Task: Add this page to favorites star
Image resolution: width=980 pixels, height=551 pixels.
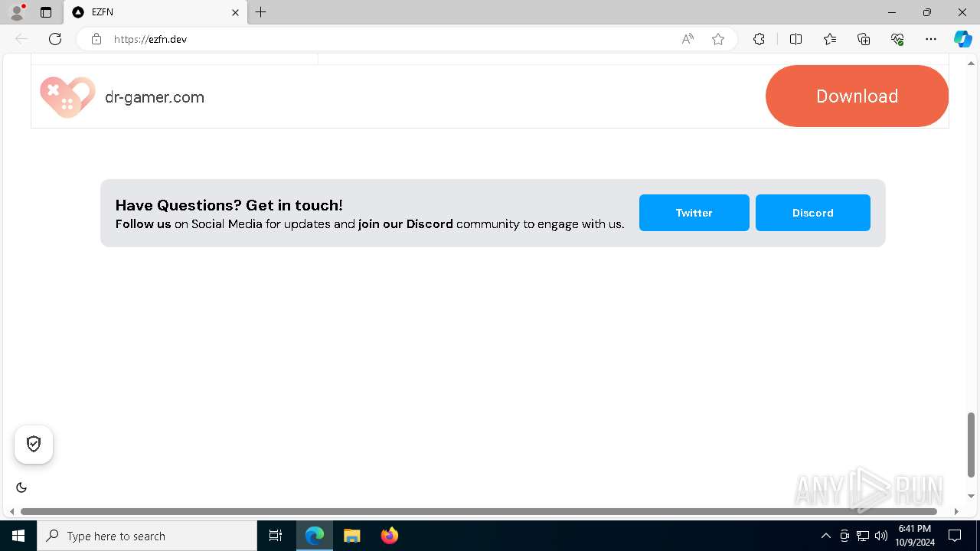Action: tap(718, 39)
